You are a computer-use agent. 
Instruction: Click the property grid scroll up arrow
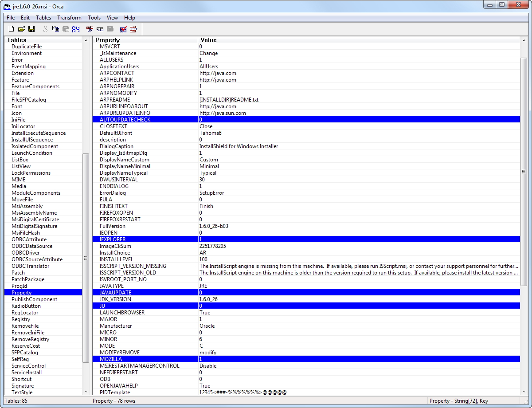(x=524, y=40)
